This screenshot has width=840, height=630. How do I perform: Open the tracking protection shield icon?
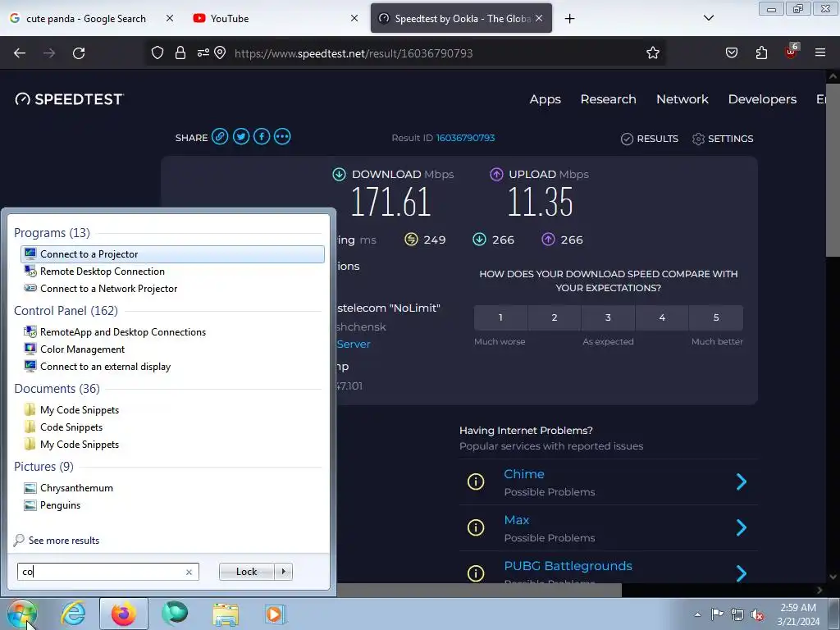[x=157, y=53]
